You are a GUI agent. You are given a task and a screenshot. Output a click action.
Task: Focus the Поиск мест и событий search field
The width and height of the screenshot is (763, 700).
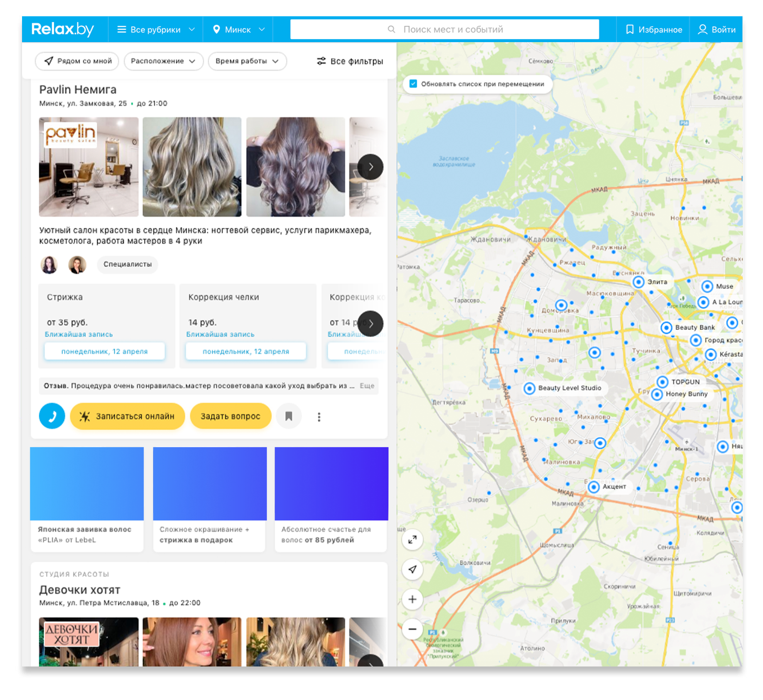(x=444, y=29)
